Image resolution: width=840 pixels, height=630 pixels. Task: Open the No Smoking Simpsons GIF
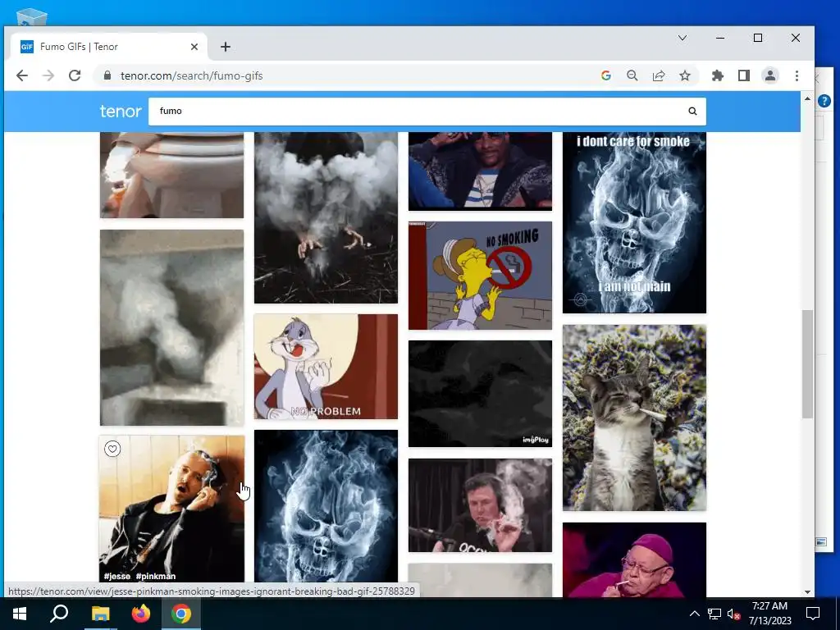(x=480, y=276)
